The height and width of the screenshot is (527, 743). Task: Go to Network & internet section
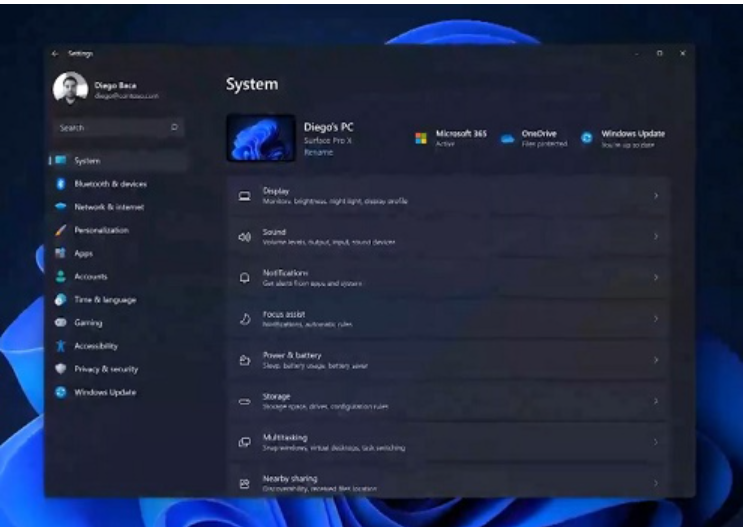pos(118,207)
